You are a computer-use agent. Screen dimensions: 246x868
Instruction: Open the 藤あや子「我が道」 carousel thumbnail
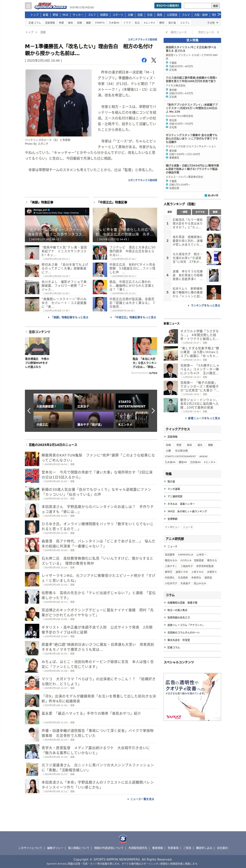[x=94, y=420]
